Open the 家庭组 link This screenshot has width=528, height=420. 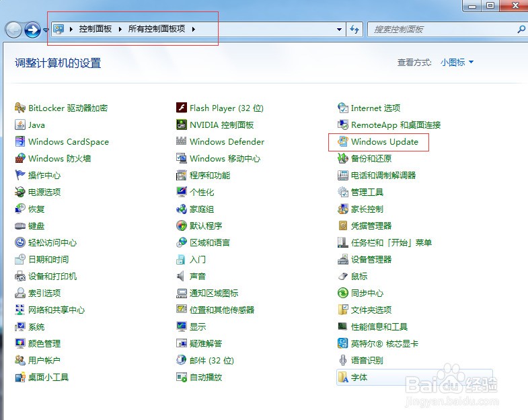[202, 209]
